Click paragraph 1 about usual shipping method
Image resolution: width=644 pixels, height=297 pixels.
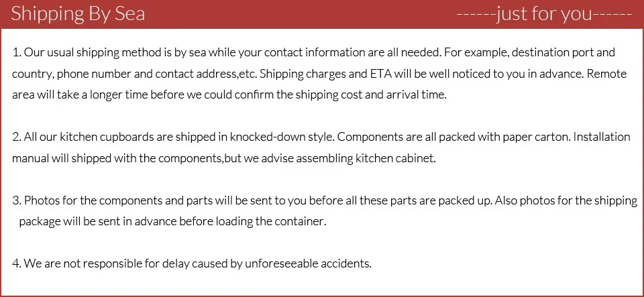point(319,74)
